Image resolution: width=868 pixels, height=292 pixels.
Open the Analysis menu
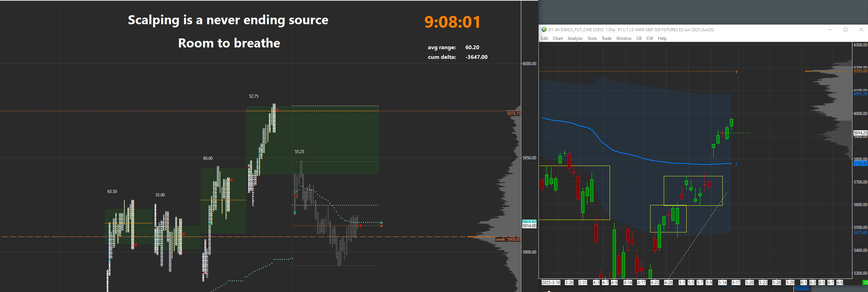[x=575, y=38]
